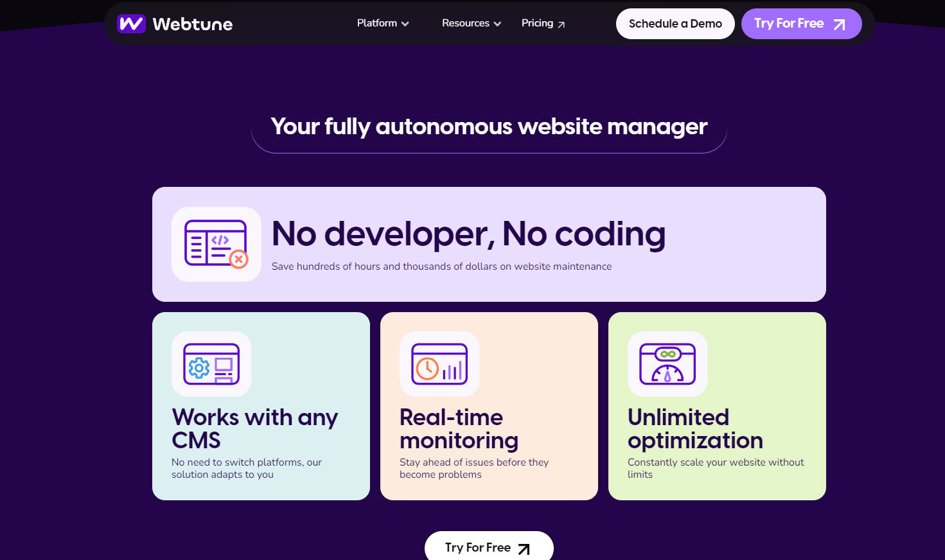Click the external-link arrow next to Pricing

(x=560, y=24)
